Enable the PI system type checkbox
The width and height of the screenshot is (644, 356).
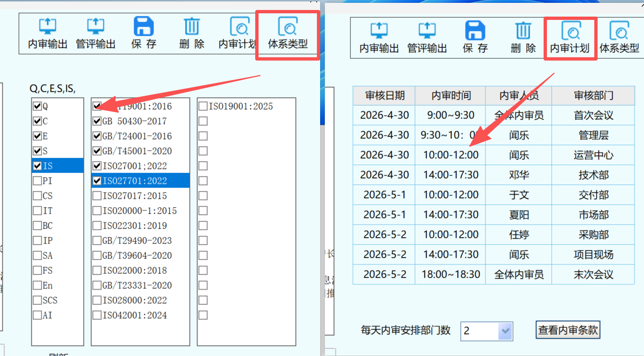(x=37, y=181)
